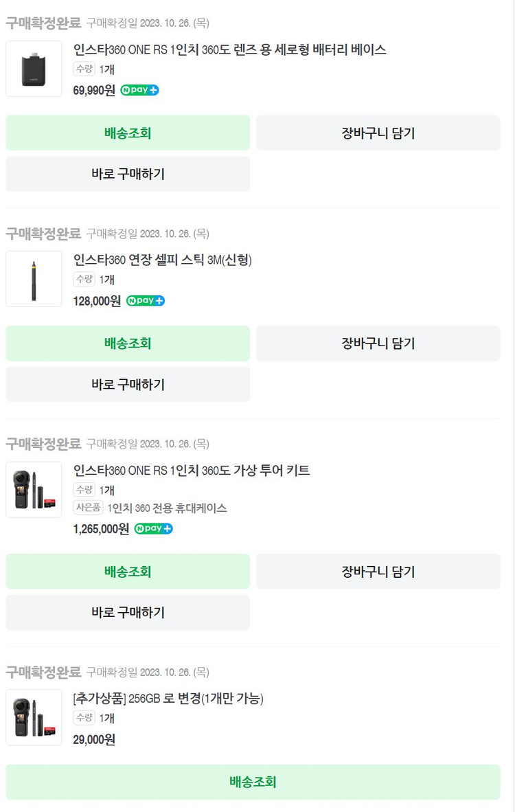The width and height of the screenshot is (515, 812).
Task: Click 바로 구매하기 for the tour kit
Action: tap(128, 612)
